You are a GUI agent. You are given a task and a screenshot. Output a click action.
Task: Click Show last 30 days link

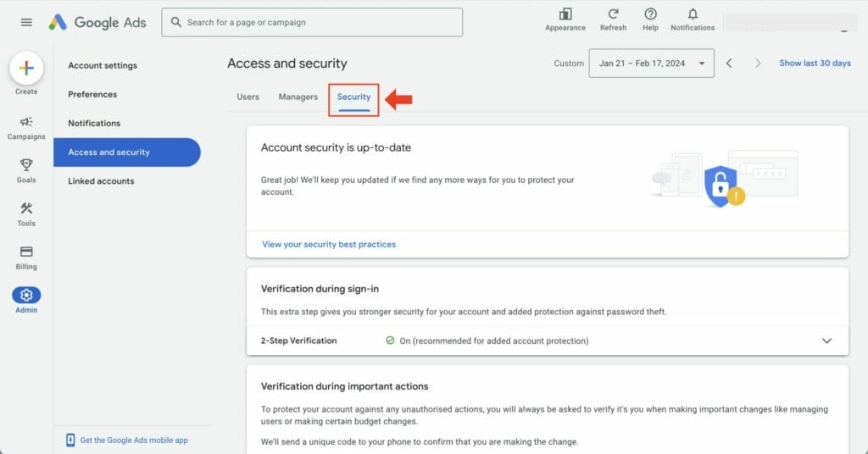coord(815,64)
